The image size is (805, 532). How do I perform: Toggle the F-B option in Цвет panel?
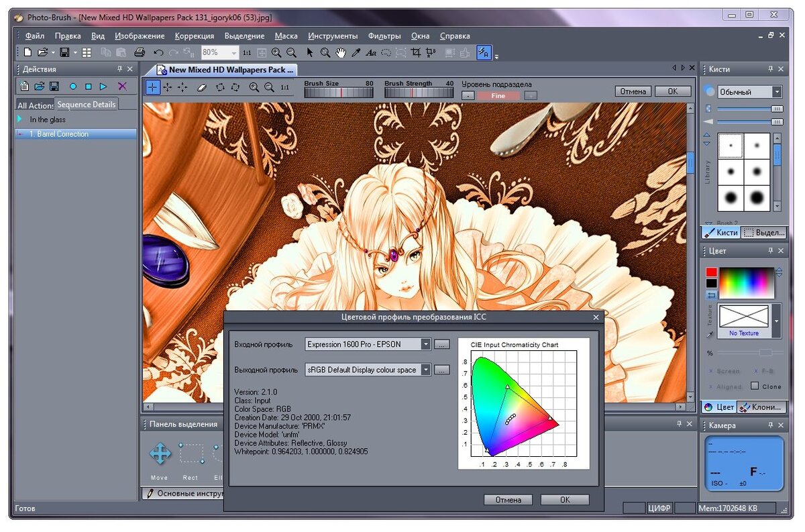(x=763, y=371)
